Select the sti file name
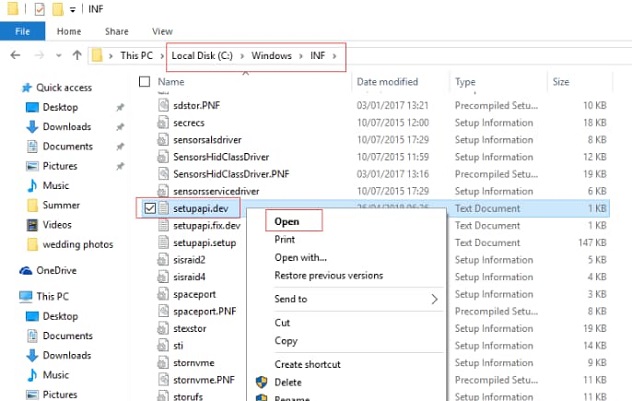Image resolution: width=632 pixels, height=401 pixels. pyautogui.click(x=178, y=346)
